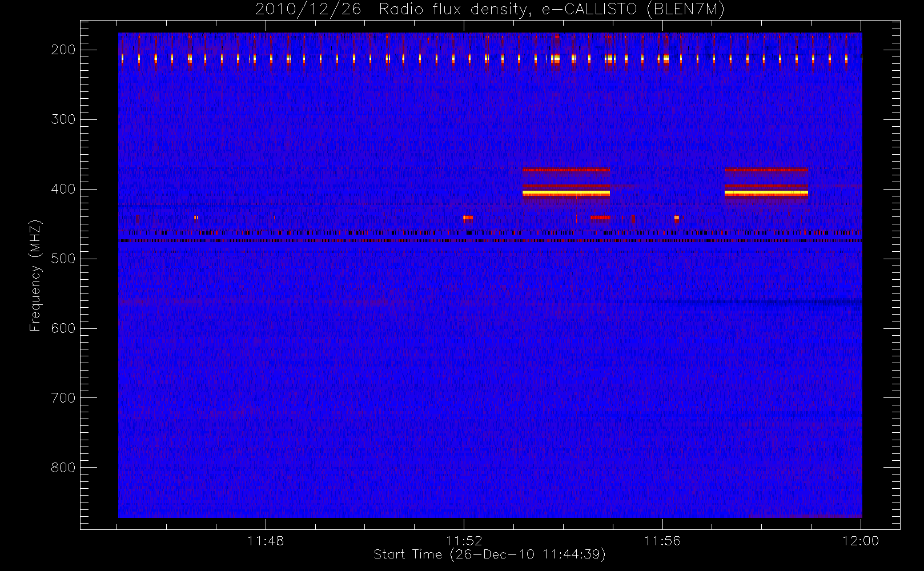924x571 pixels.
Task: Click the 200 frequency tick label
Action: 63,50
